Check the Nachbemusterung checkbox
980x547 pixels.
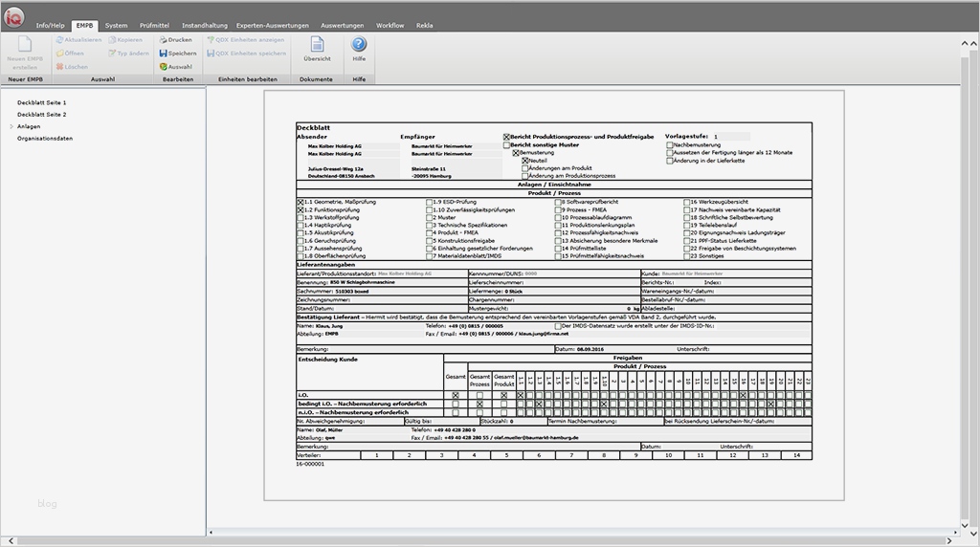coord(670,145)
